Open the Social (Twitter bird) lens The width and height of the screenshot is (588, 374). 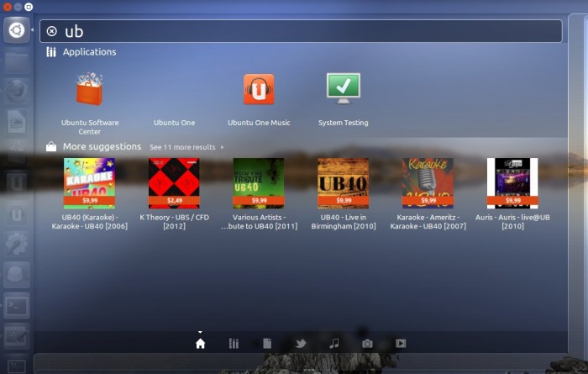coord(301,343)
